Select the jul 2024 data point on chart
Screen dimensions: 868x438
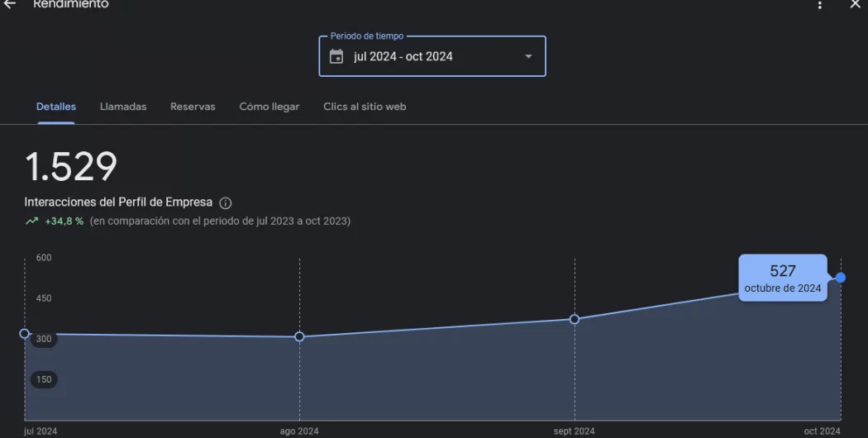pos(24,334)
